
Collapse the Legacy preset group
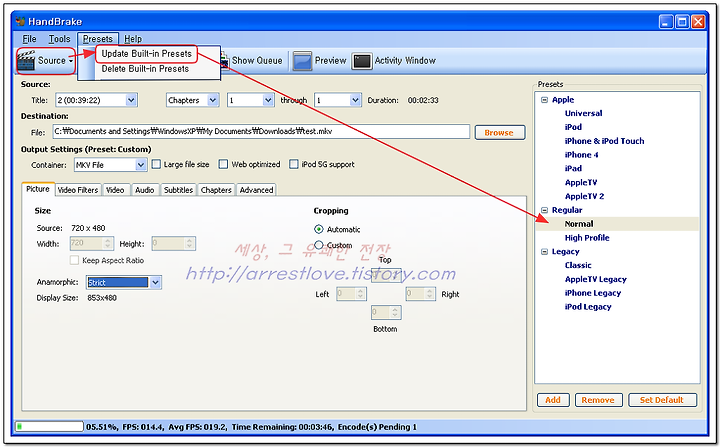click(x=545, y=252)
